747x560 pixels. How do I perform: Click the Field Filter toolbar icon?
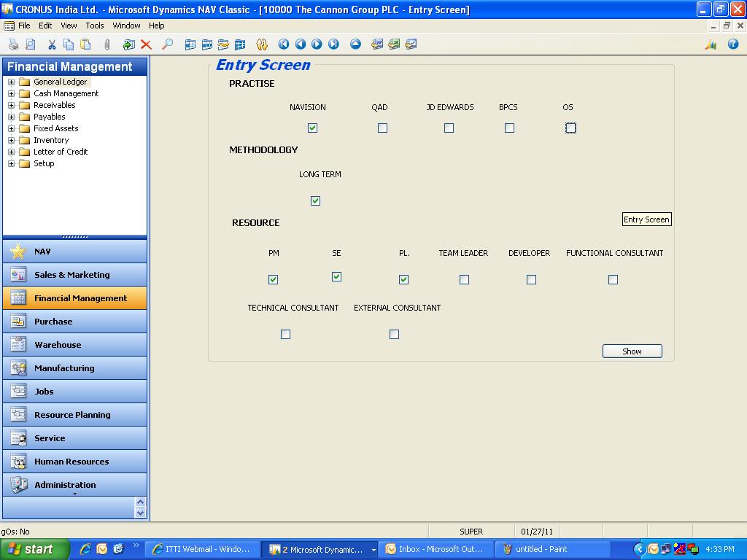pos(190,44)
